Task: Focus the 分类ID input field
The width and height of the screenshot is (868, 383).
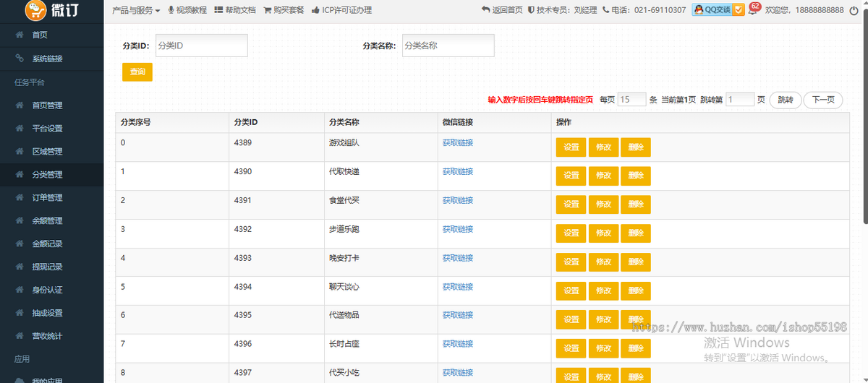Action: pyautogui.click(x=200, y=46)
